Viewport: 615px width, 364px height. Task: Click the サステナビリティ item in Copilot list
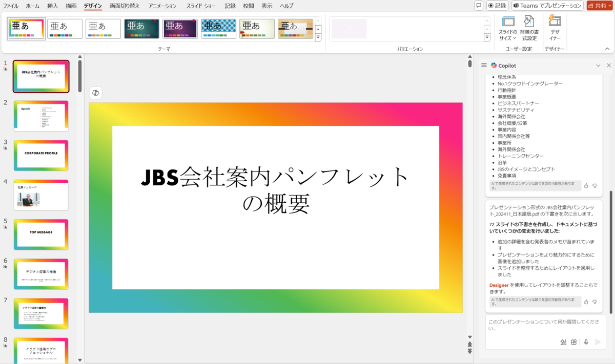tap(516, 110)
